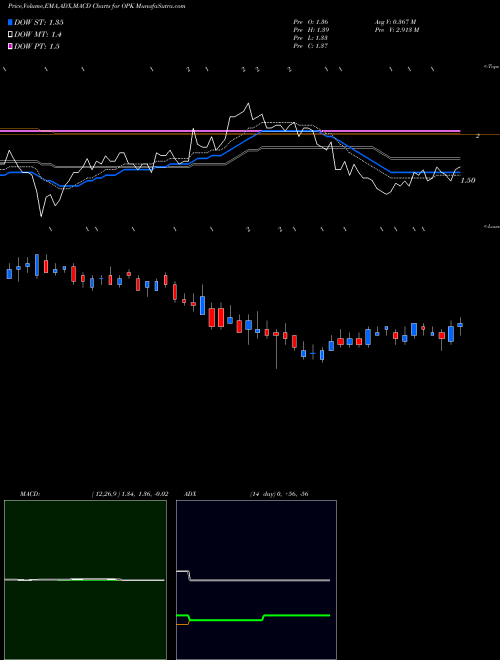Click the peak of the white price line
The image size is (500, 660).
pyautogui.click(x=248, y=104)
